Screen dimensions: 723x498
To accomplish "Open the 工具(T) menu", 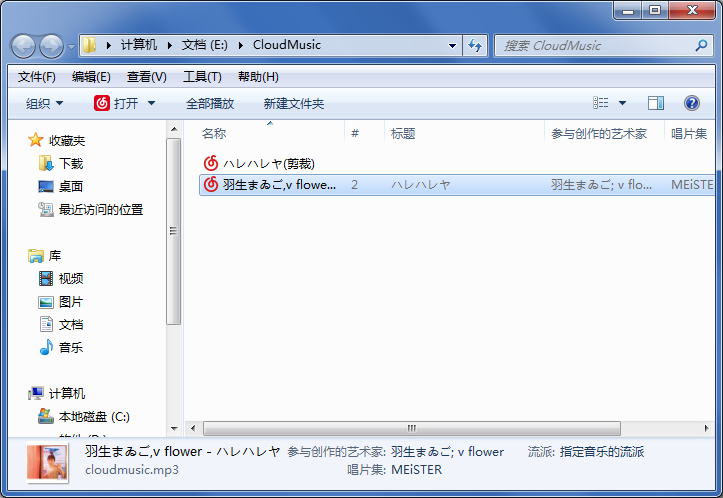I will point(202,77).
